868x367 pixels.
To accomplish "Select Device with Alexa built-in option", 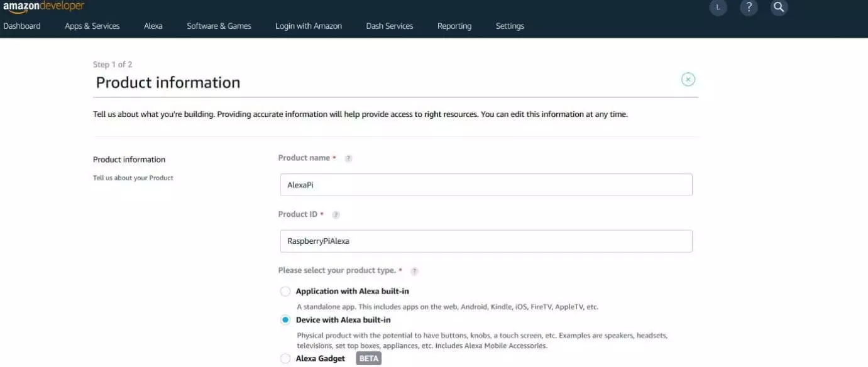I will pyautogui.click(x=285, y=320).
